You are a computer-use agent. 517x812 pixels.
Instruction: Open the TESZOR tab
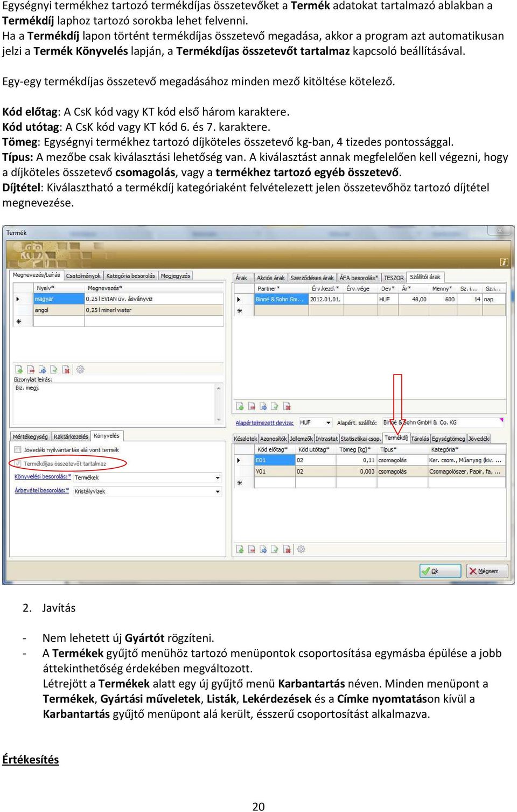pyautogui.click(x=394, y=278)
